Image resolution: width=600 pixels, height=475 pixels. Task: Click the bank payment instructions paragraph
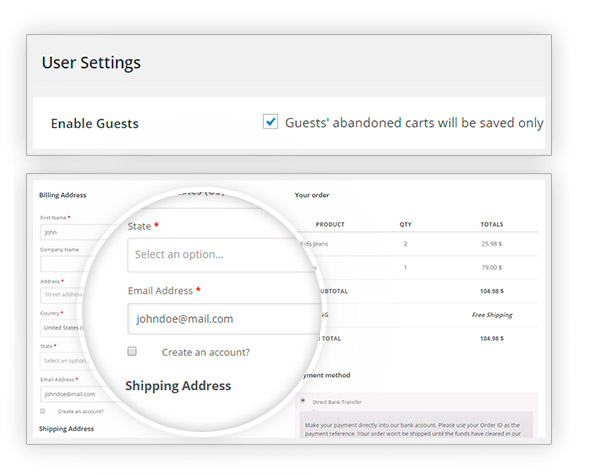pos(413,429)
